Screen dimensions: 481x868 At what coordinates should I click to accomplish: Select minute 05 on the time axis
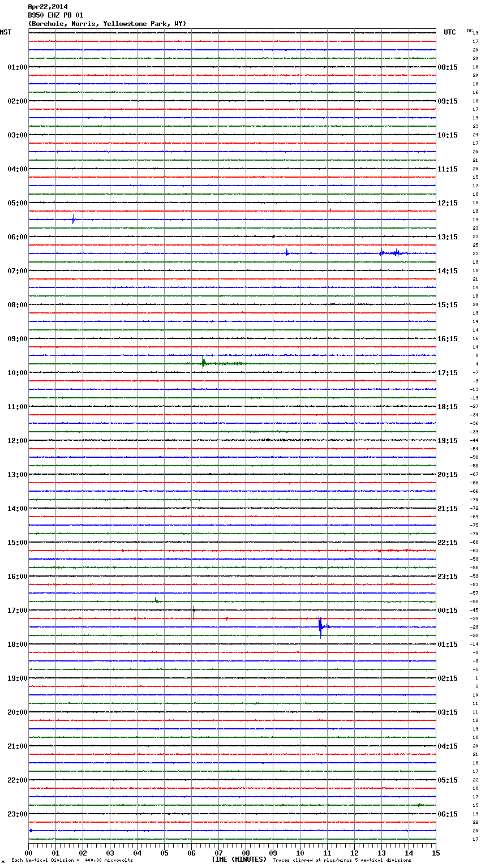pos(164,853)
